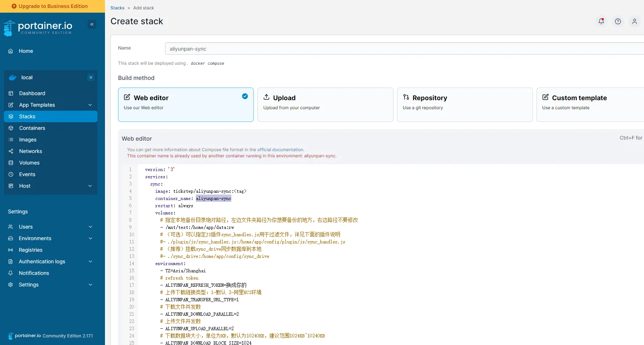Viewport: 644px width, 345px height.
Task: Click the ALIYUNPAN_REFRESH_TOKEN line in the editor
Action: 203,285
